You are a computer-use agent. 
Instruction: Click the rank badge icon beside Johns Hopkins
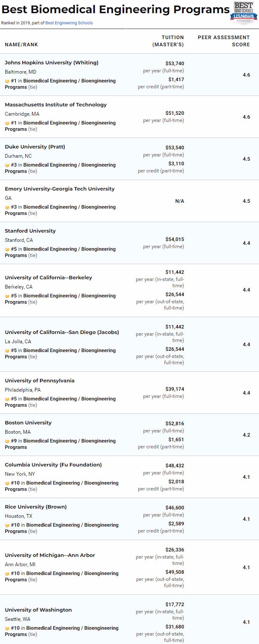[7, 81]
